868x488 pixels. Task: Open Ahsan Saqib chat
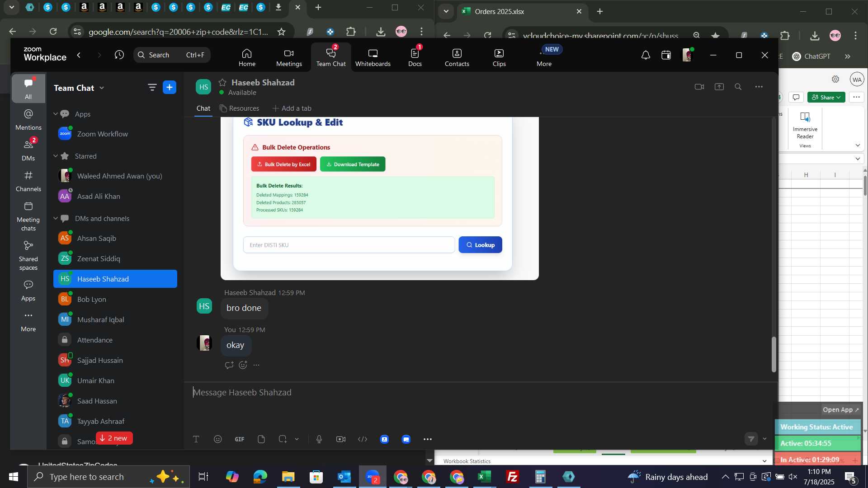click(115, 239)
